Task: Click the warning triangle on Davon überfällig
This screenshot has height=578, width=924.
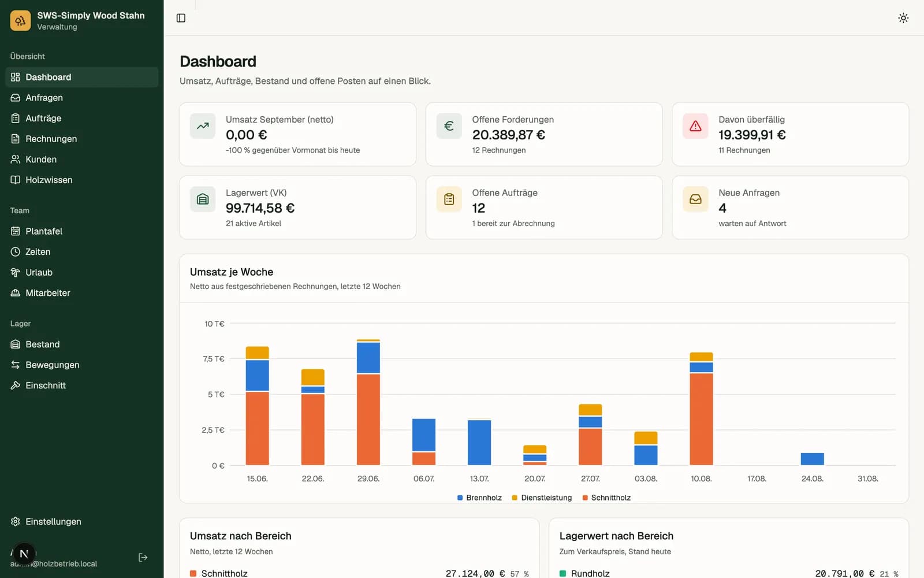Action: point(695,126)
